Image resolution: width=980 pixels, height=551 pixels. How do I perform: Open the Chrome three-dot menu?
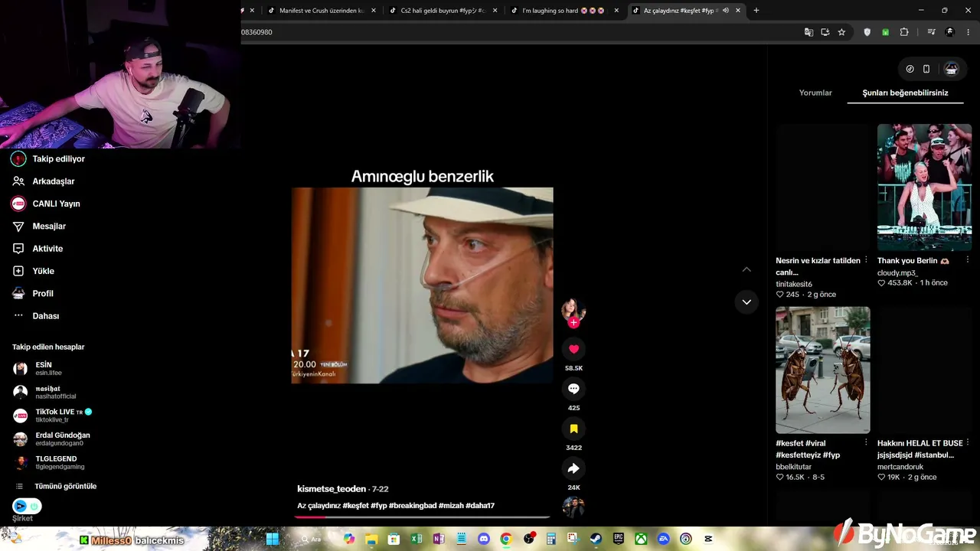coord(969,32)
